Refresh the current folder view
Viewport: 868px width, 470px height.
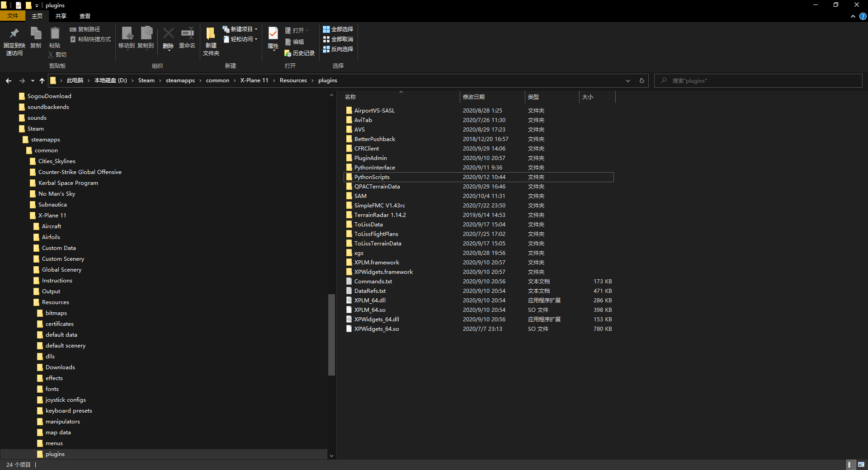pyautogui.click(x=642, y=81)
